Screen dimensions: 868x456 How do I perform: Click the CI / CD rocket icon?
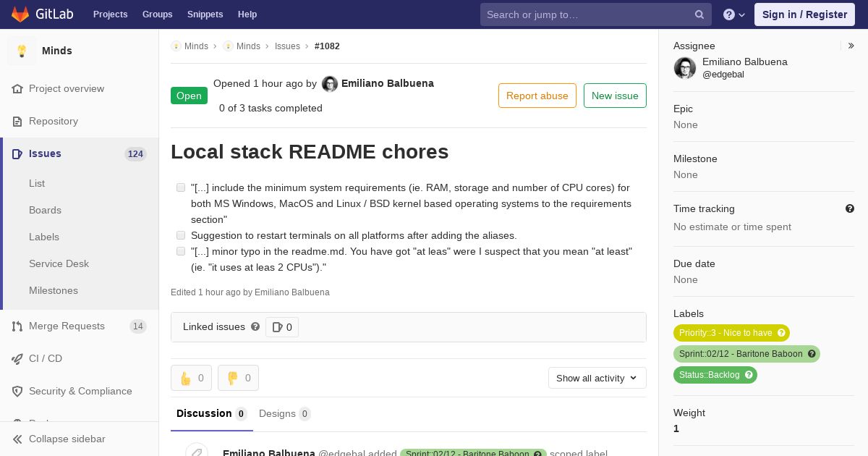17,358
